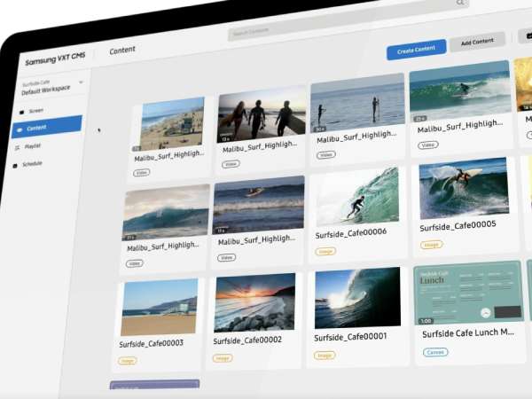Open the Surfside Cafe Lunch menu thumbnail

[x=468, y=293]
